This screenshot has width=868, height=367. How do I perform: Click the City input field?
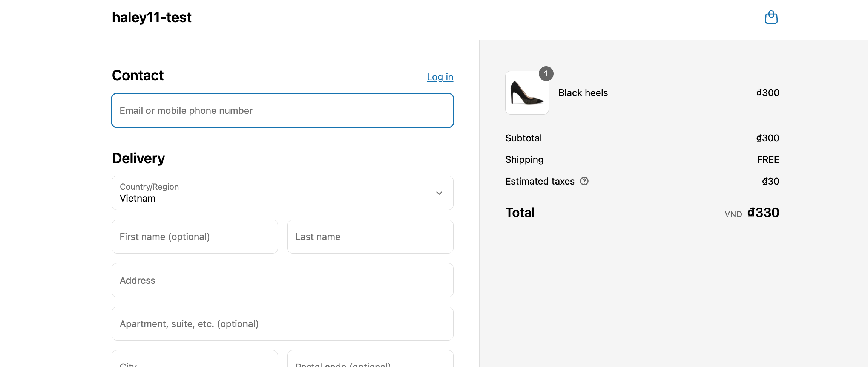pos(195,361)
